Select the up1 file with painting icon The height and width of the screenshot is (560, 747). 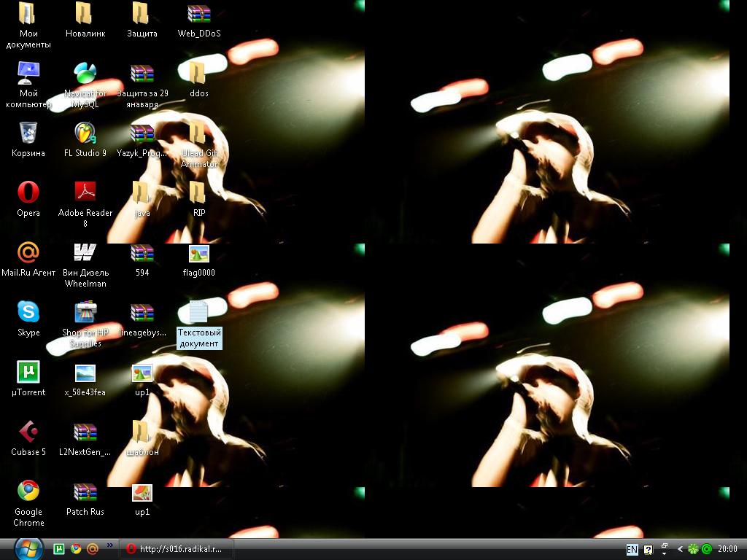point(142,492)
